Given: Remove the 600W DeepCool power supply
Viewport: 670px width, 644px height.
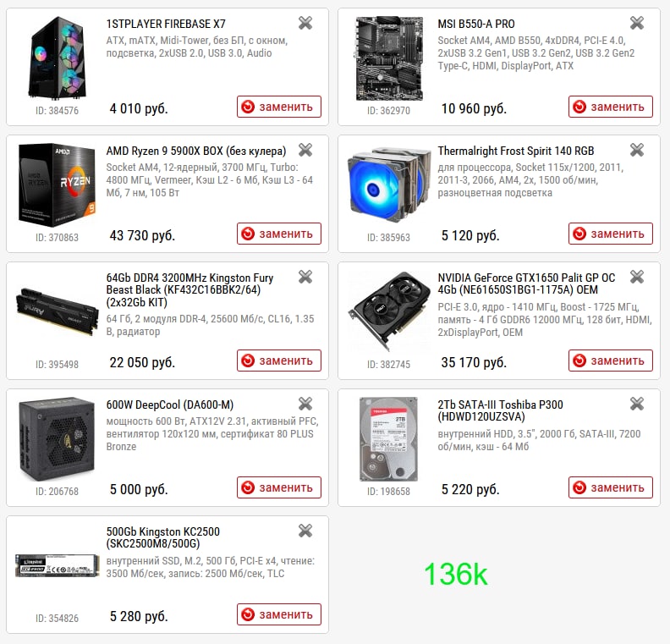Looking at the screenshot, I should pos(305,404).
